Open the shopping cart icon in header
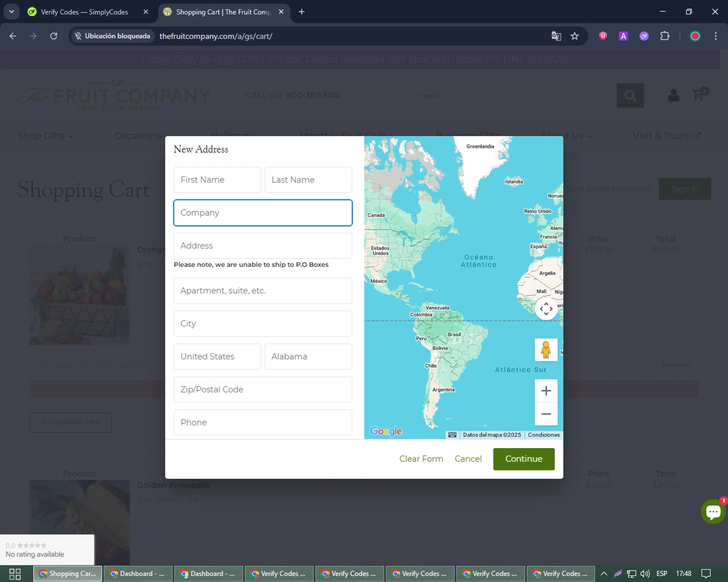This screenshot has height=582, width=728. point(700,94)
